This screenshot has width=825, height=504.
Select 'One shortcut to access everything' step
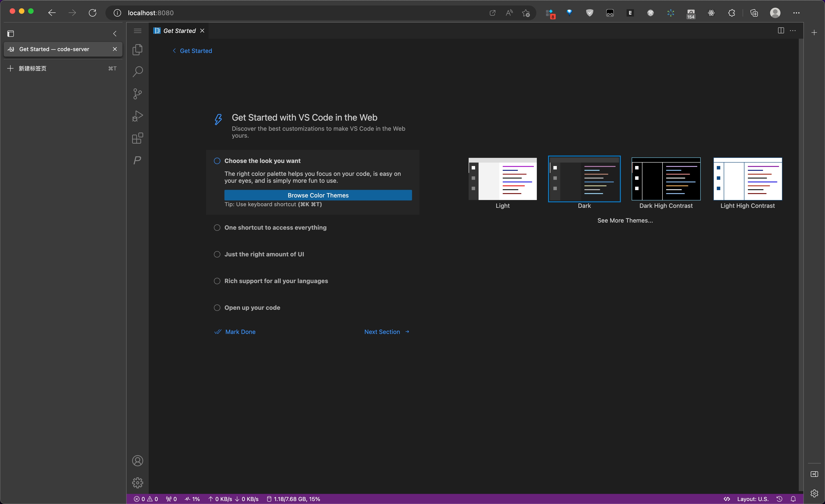tap(275, 228)
